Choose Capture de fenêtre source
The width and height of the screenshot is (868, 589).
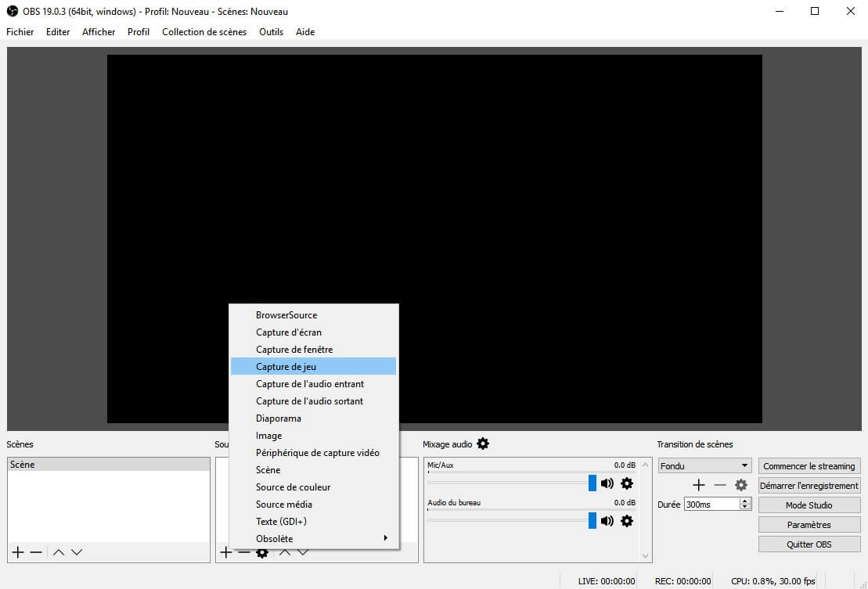click(313, 349)
